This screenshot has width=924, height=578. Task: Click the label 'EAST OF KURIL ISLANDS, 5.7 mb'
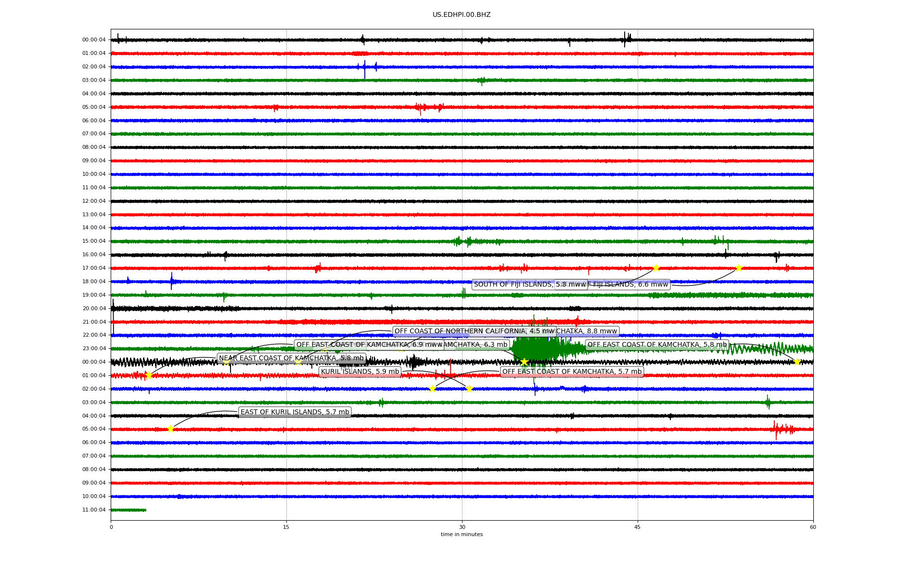click(295, 412)
